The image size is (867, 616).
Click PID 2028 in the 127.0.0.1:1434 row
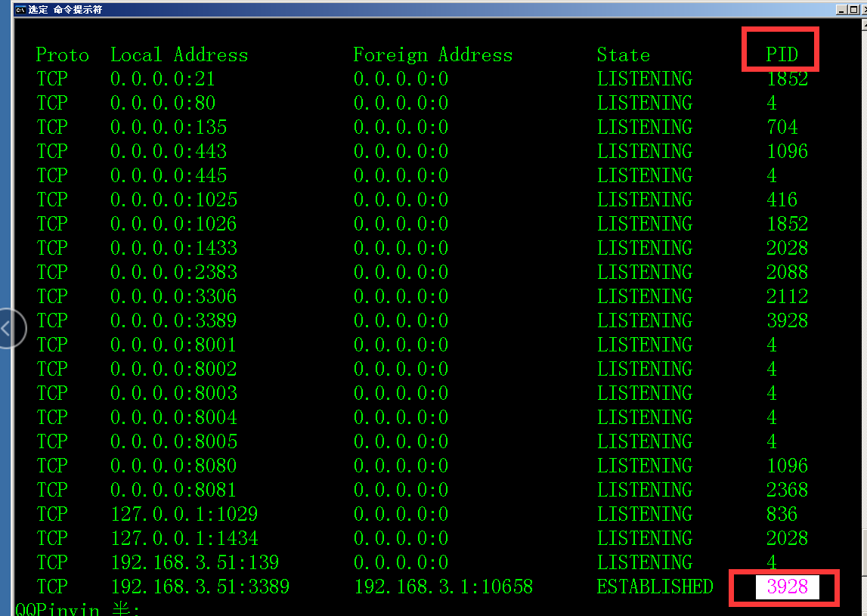pyautogui.click(x=788, y=539)
